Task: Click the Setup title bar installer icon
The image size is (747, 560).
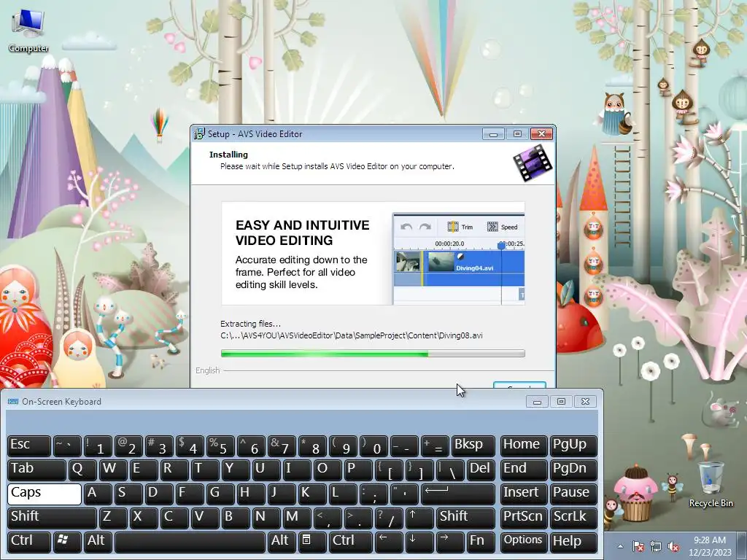Action: click(x=198, y=134)
